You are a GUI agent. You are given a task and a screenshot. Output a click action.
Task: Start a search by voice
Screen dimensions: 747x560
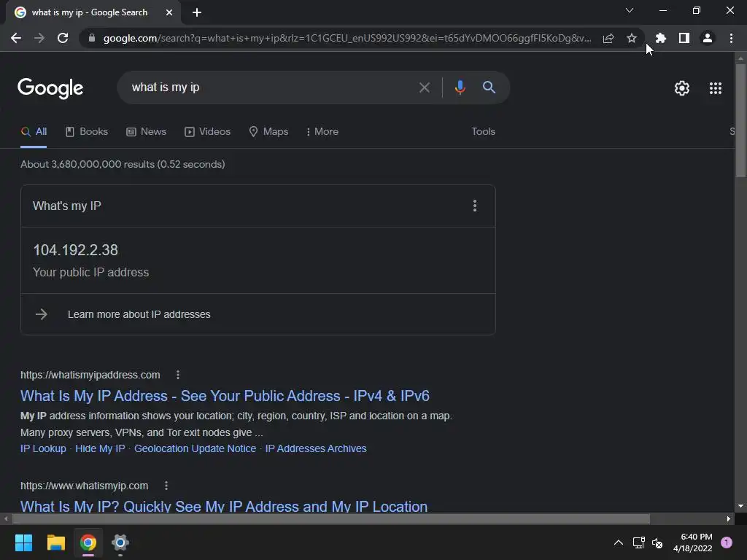pyautogui.click(x=460, y=87)
